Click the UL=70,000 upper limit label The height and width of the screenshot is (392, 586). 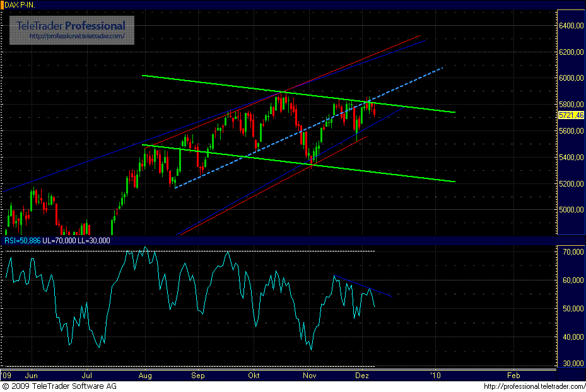pos(59,241)
